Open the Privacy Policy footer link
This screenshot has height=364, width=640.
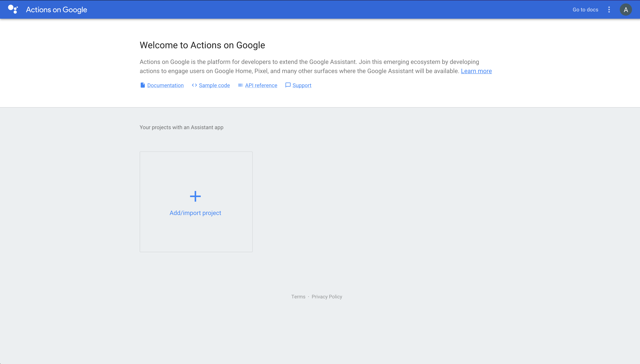(327, 297)
